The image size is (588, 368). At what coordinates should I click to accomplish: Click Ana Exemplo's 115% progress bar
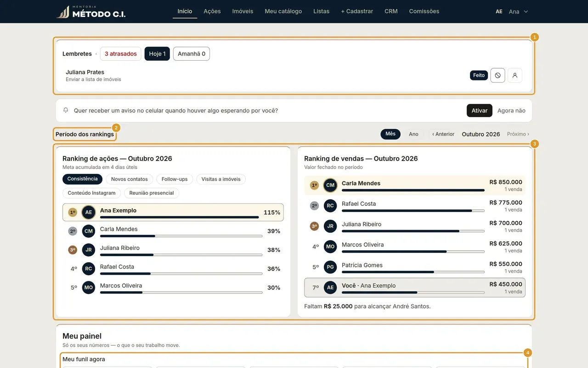point(180,217)
